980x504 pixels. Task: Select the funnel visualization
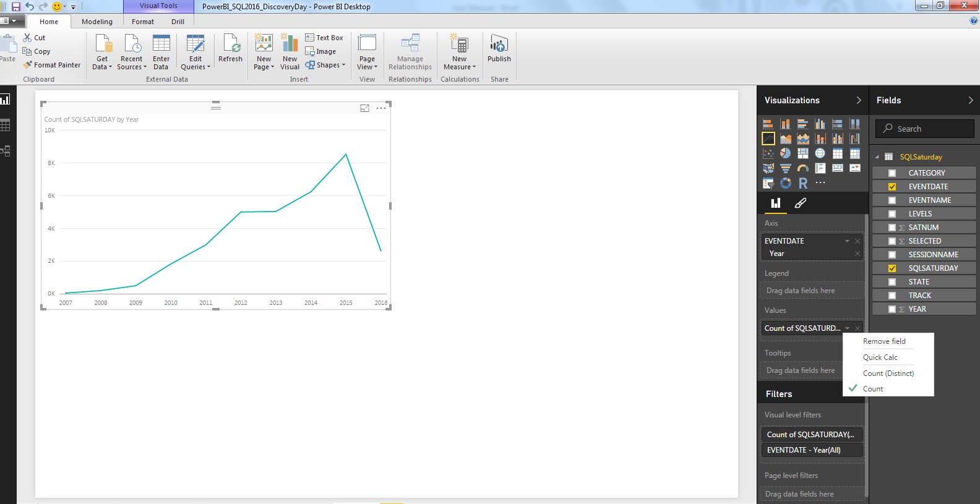click(x=785, y=168)
